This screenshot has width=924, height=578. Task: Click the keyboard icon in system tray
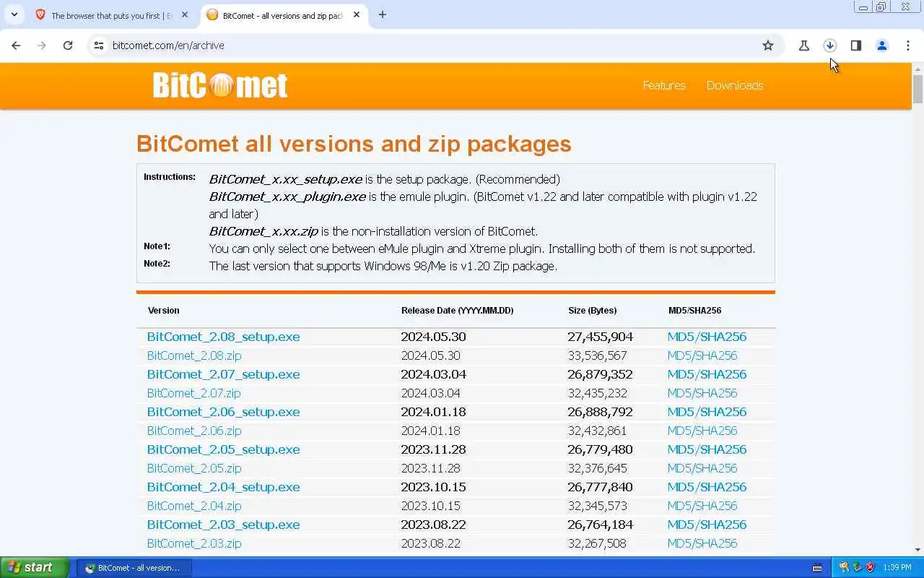coord(816,568)
